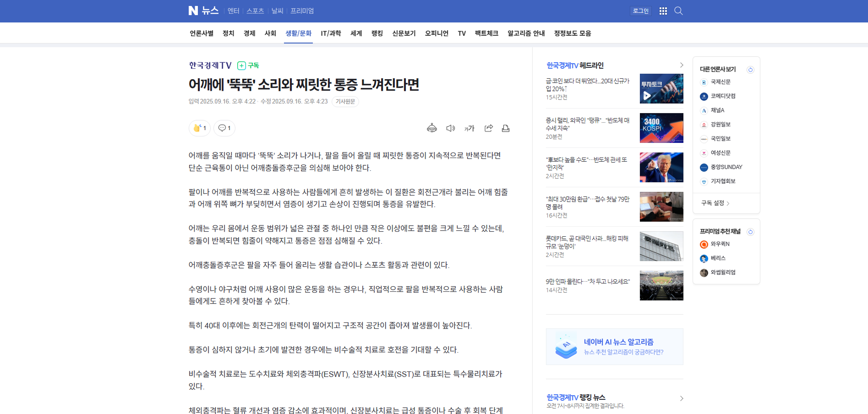Refresh the 다른 언론사 보기 list
The width and height of the screenshot is (868, 414).
[x=750, y=70]
